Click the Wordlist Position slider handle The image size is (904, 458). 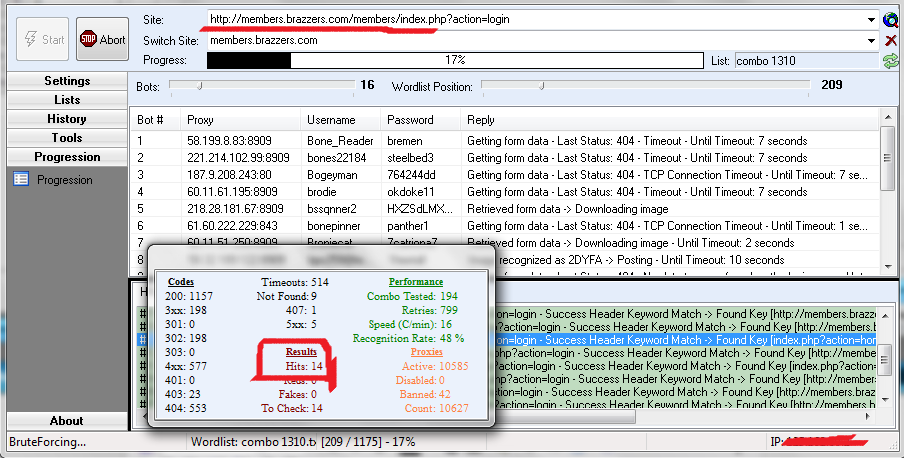[x=541, y=86]
